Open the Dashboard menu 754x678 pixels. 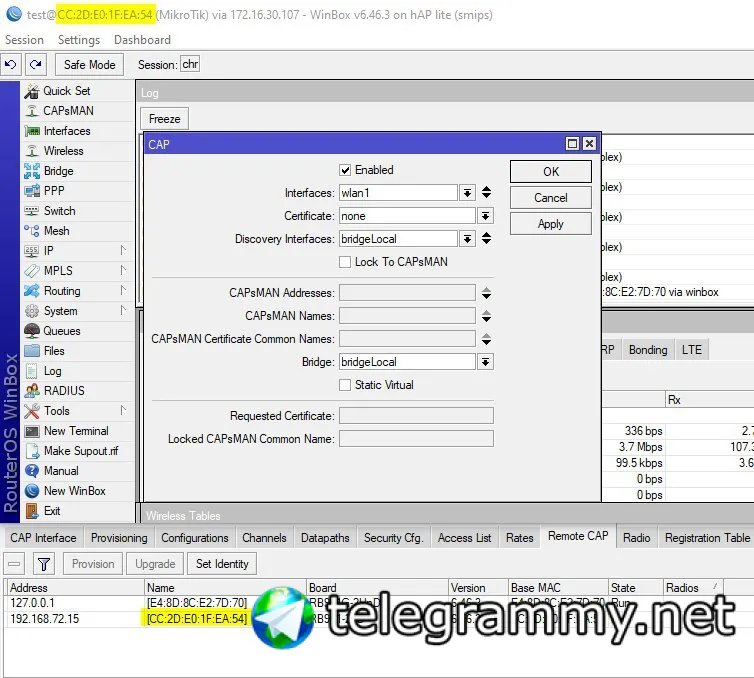(142, 40)
